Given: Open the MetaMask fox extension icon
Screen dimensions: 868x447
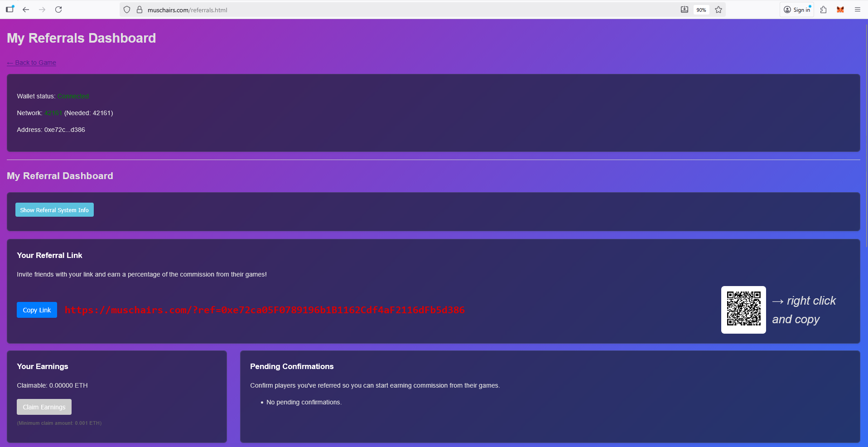Looking at the screenshot, I should click(x=840, y=10).
